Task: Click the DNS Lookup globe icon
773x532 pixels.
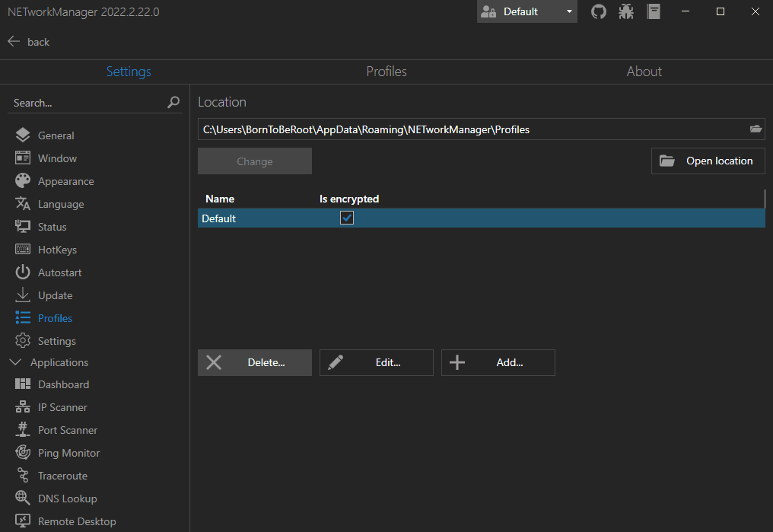Action: [x=23, y=498]
